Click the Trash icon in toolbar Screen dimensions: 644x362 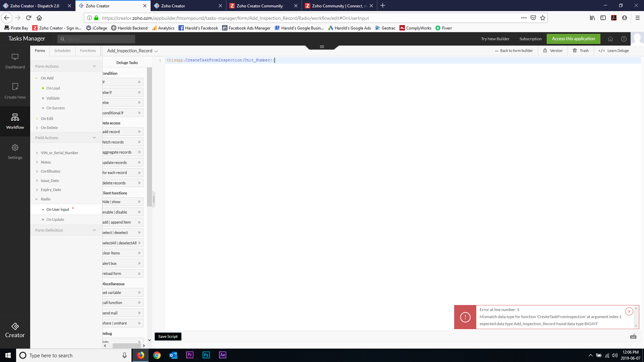point(581,51)
